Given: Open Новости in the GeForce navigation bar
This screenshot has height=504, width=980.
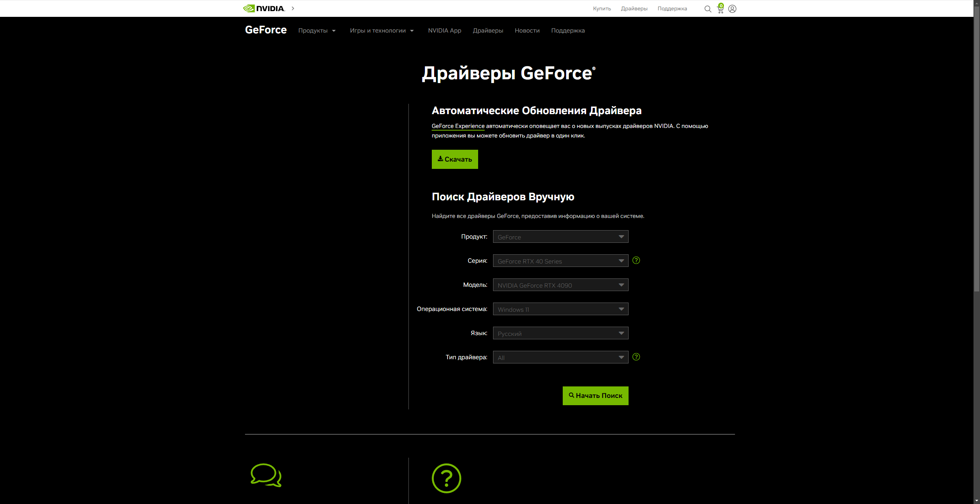Looking at the screenshot, I should point(527,31).
